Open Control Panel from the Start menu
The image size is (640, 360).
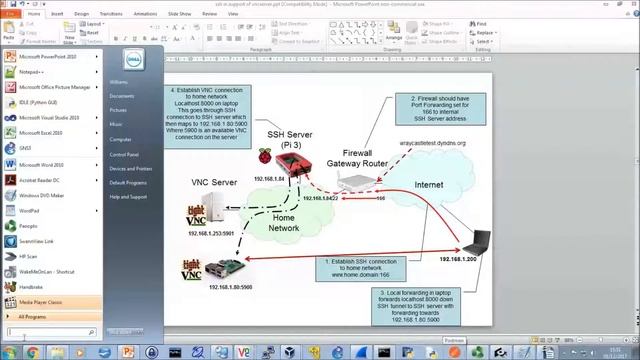click(124, 155)
